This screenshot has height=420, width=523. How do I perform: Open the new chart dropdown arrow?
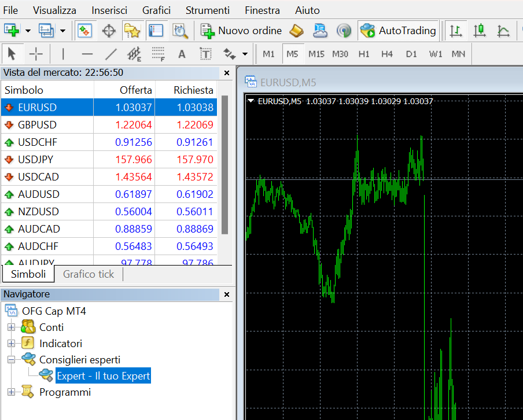coord(28,31)
